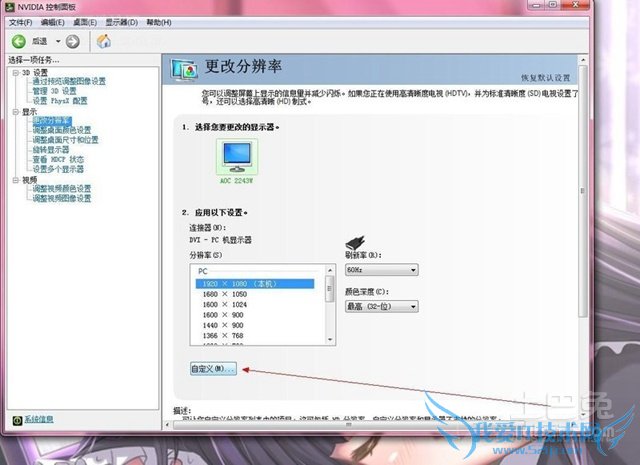Select 更改分辨率 in the task tree
Viewport: 640px width, 465px height.
pyautogui.click(x=52, y=121)
